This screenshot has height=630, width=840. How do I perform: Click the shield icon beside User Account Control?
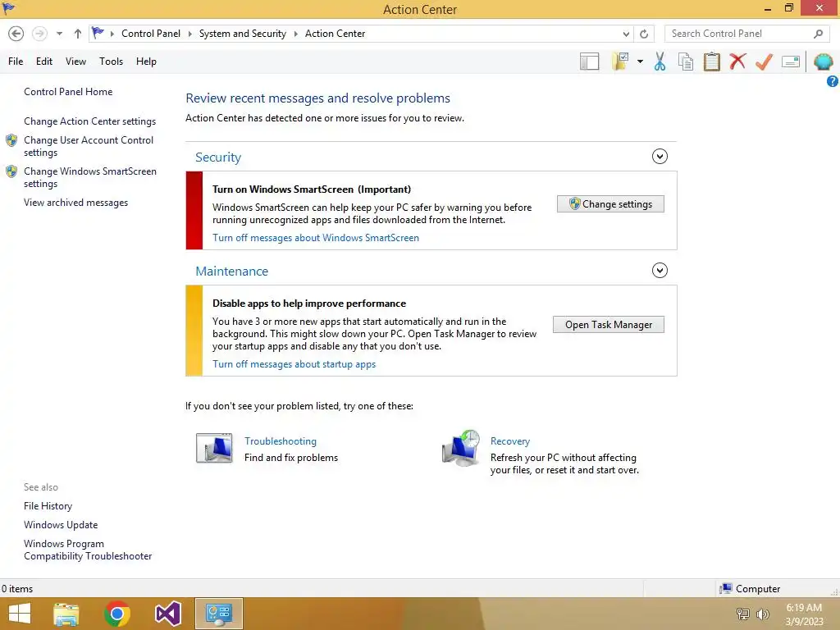[x=11, y=140]
